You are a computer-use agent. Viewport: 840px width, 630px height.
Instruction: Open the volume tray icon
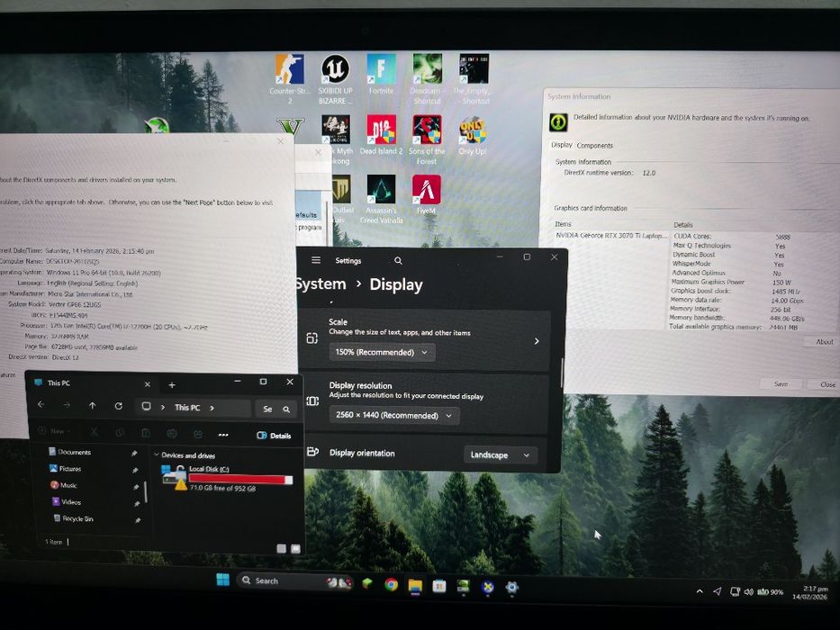click(x=748, y=592)
